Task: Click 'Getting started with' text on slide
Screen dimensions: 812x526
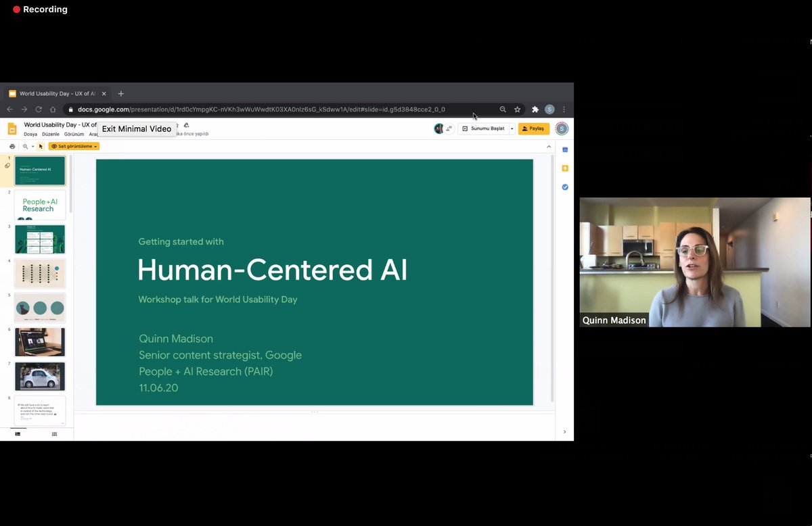Action: (181, 241)
